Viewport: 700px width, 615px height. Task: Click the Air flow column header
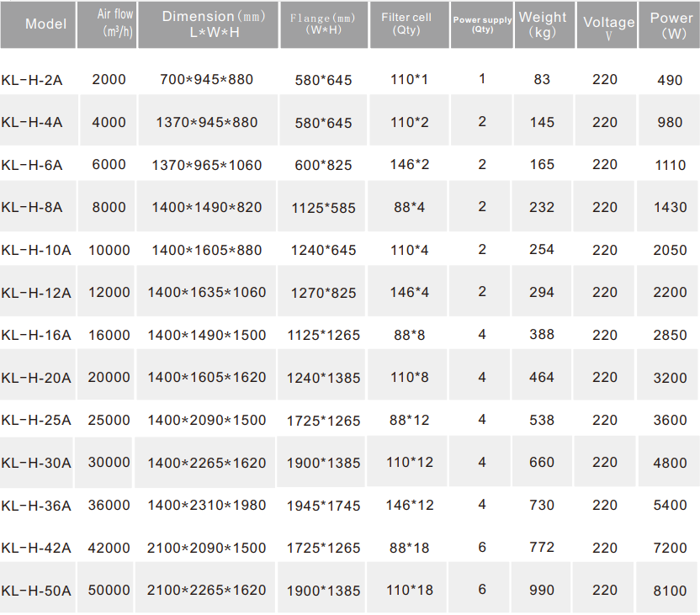coord(108,23)
